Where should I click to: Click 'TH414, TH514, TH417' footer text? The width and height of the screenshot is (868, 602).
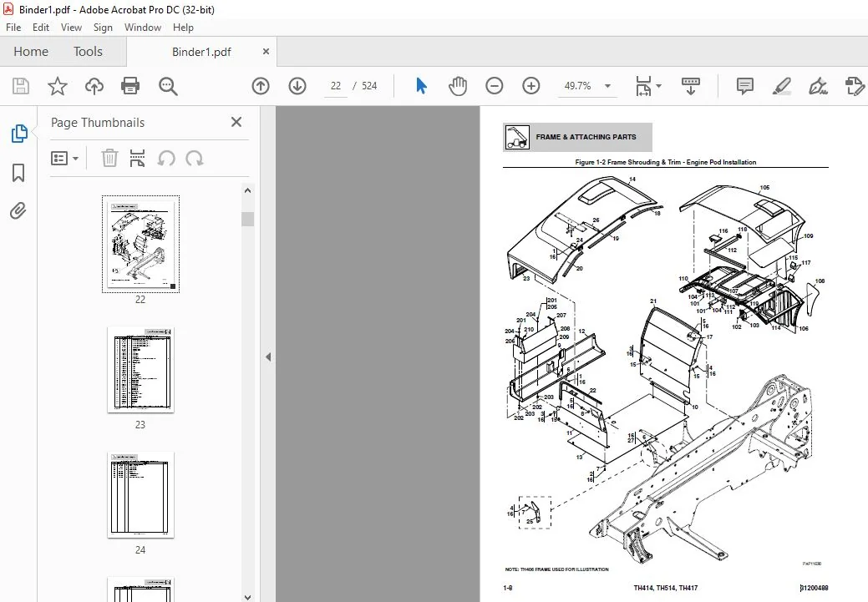pos(665,588)
